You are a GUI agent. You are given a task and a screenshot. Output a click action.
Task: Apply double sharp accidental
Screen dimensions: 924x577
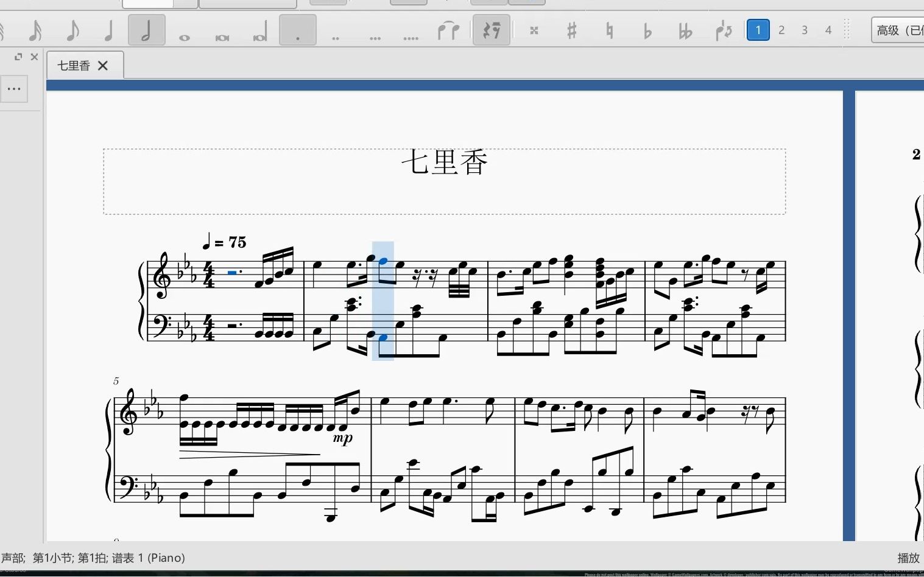pos(534,30)
